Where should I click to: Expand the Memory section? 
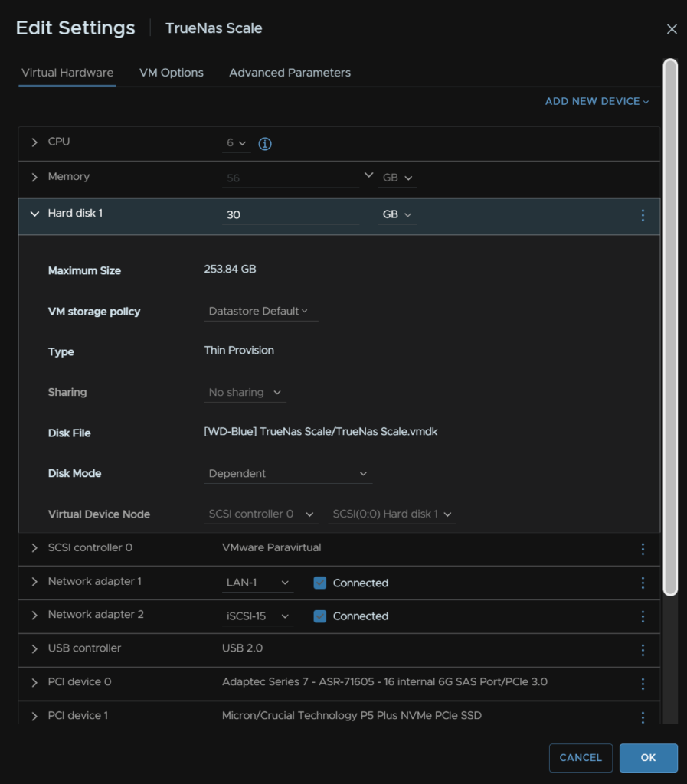pos(34,177)
